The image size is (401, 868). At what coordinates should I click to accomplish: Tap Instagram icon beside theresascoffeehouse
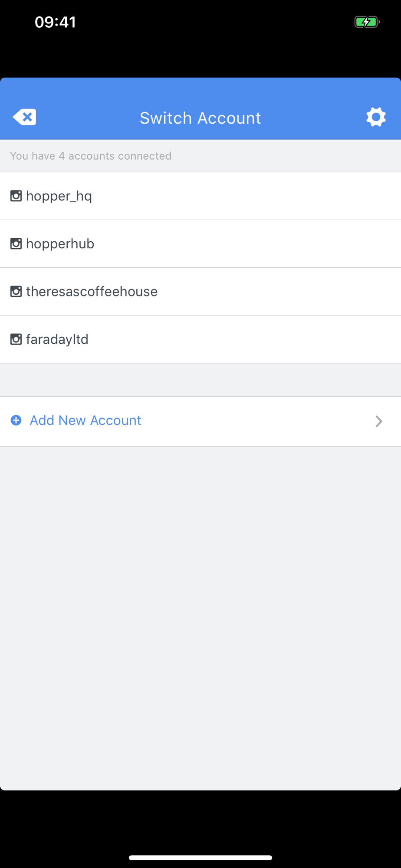tap(16, 292)
